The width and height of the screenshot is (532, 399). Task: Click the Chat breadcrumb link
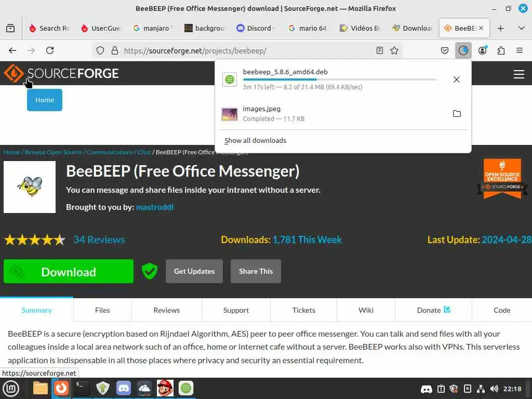[144, 152]
